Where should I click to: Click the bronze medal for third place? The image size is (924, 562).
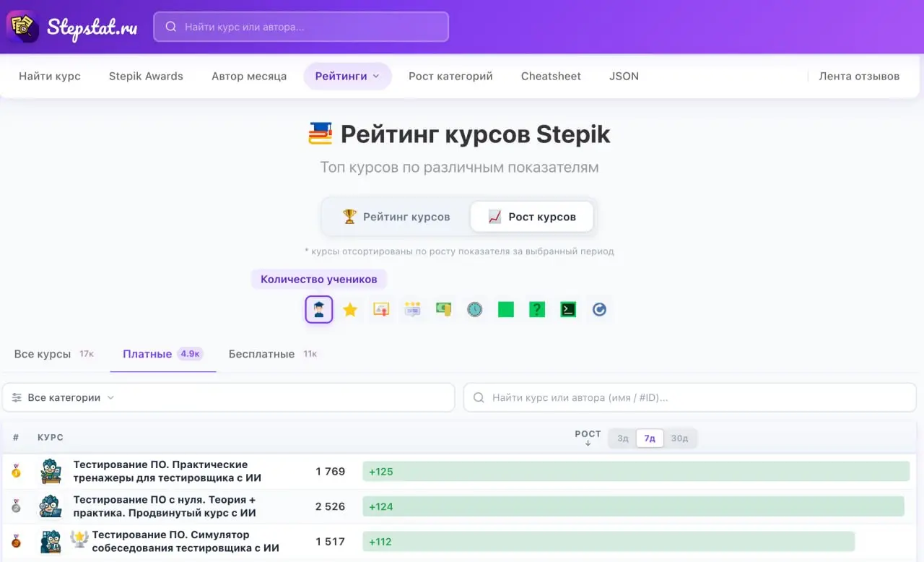[x=16, y=541]
